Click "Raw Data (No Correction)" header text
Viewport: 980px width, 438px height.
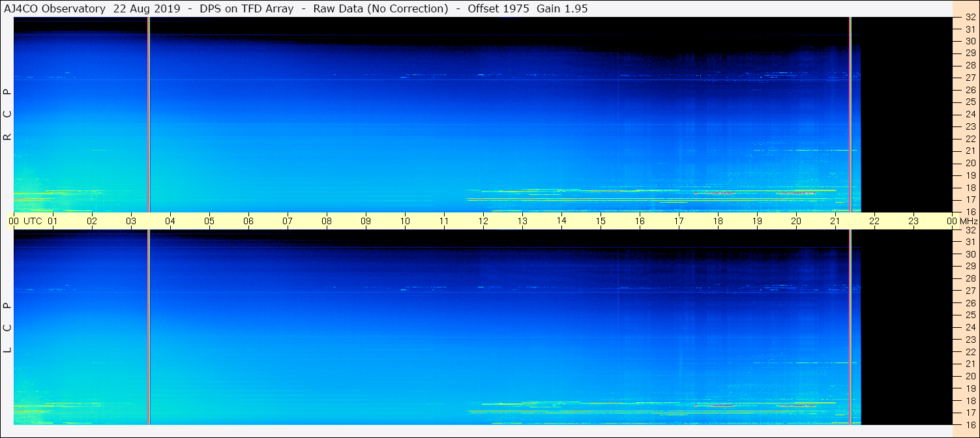(381, 8)
